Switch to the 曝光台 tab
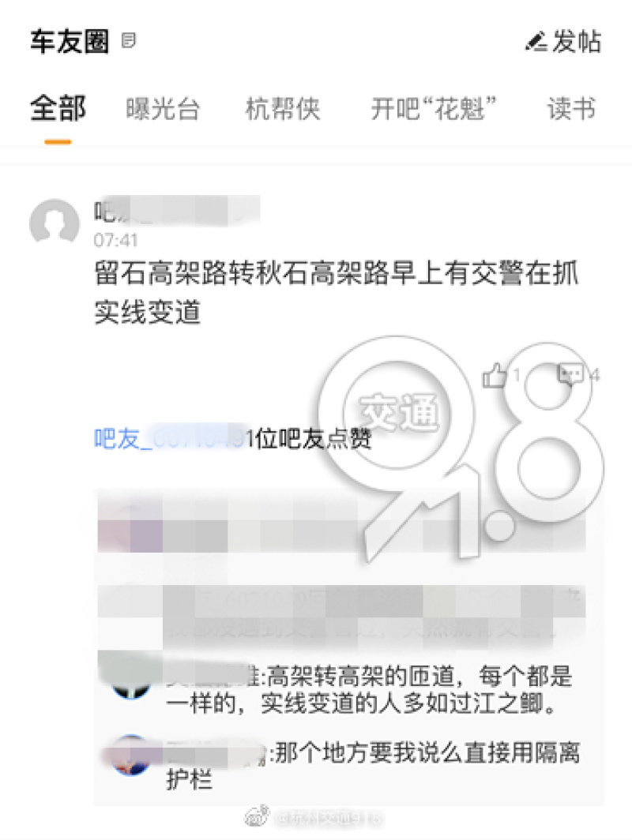The width and height of the screenshot is (632, 840). click(x=163, y=109)
